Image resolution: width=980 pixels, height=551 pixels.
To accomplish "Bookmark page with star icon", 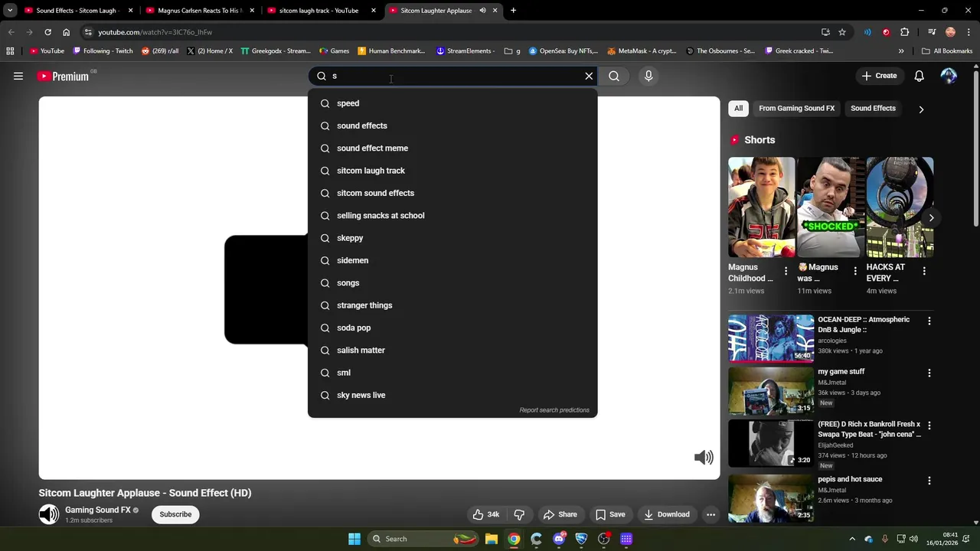I will coord(842,32).
